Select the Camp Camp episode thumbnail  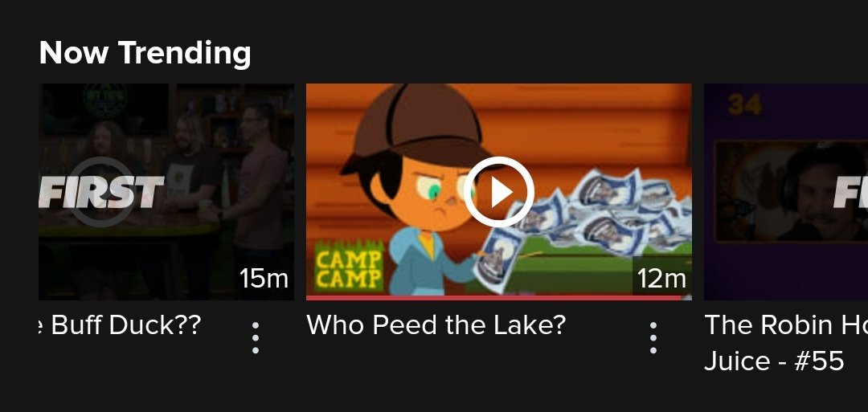(x=499, y=192)
